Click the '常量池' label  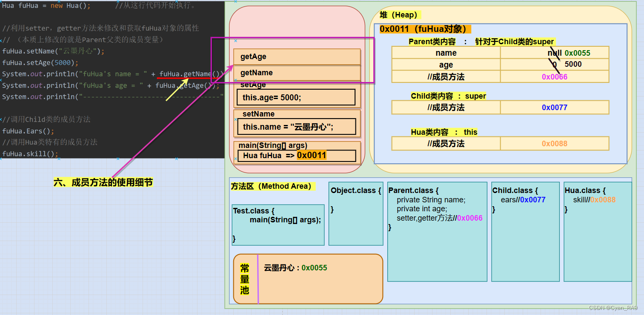[x=245, y=279]
